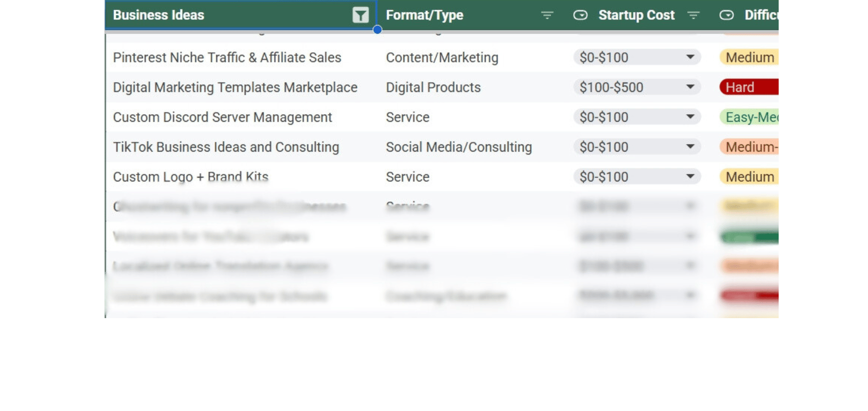868x411 pixels.
Task: Select the Digital Marketing Templates Marketplace cell
Action: [x=235, y=87]
